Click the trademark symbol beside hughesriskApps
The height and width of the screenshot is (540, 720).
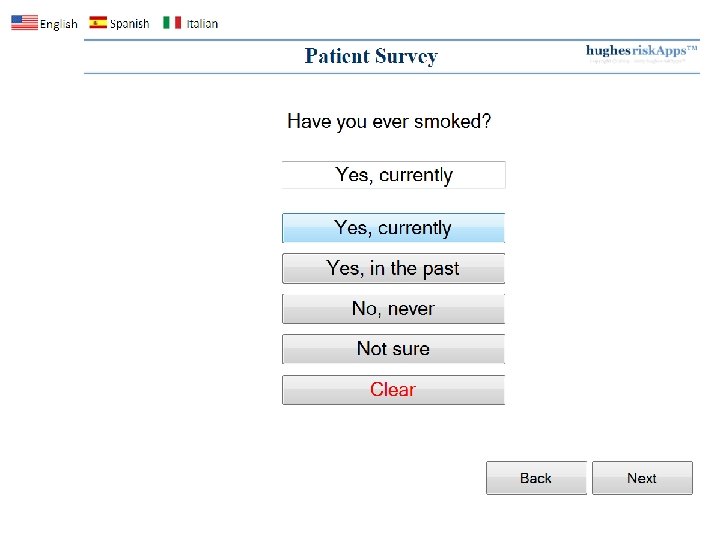click(692, 47)
